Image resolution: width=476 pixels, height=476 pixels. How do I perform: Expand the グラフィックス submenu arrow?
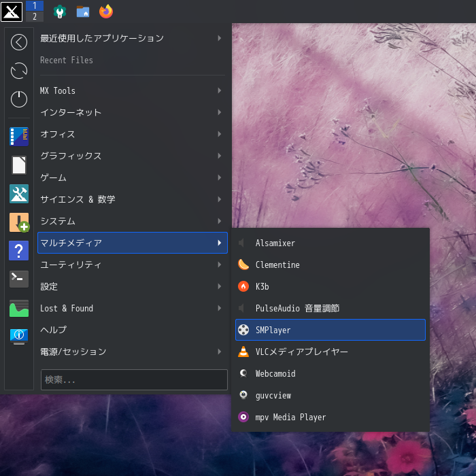[220, 156]
